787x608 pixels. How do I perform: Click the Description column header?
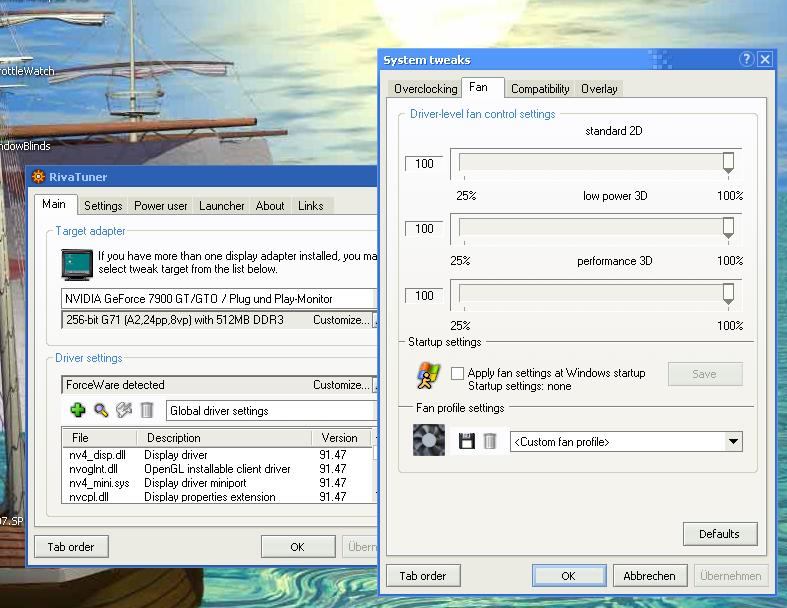tap(224, 438)
